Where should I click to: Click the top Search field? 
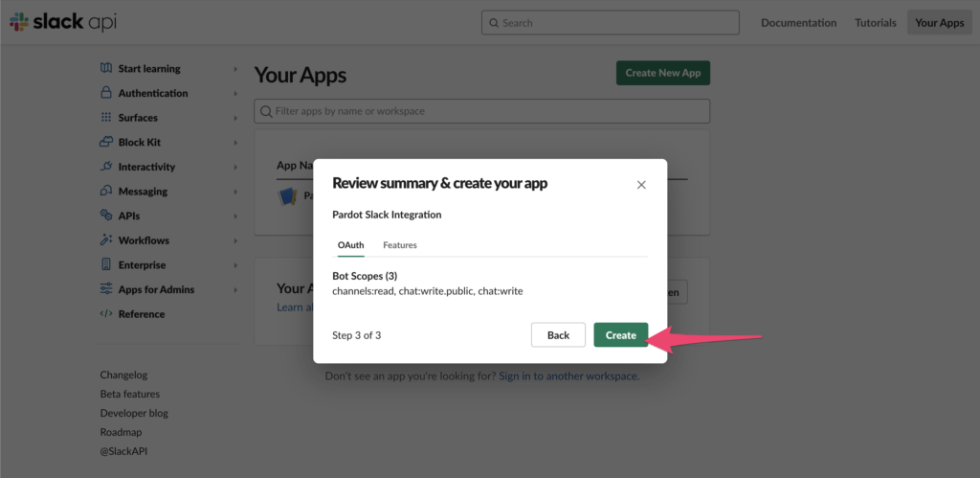610,23
